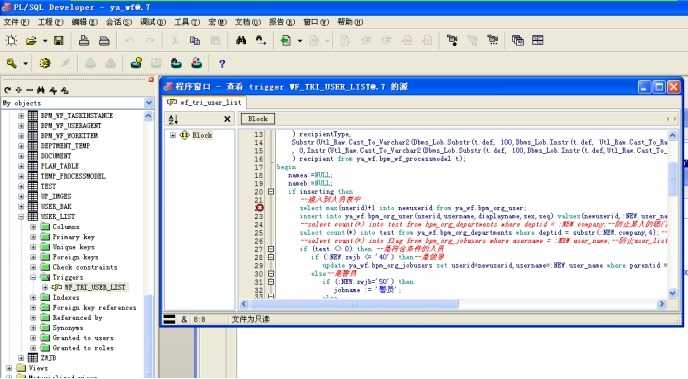Screen dimensions: 688x379
Task: Expand the Indexes folder
Action: point(33,297)
